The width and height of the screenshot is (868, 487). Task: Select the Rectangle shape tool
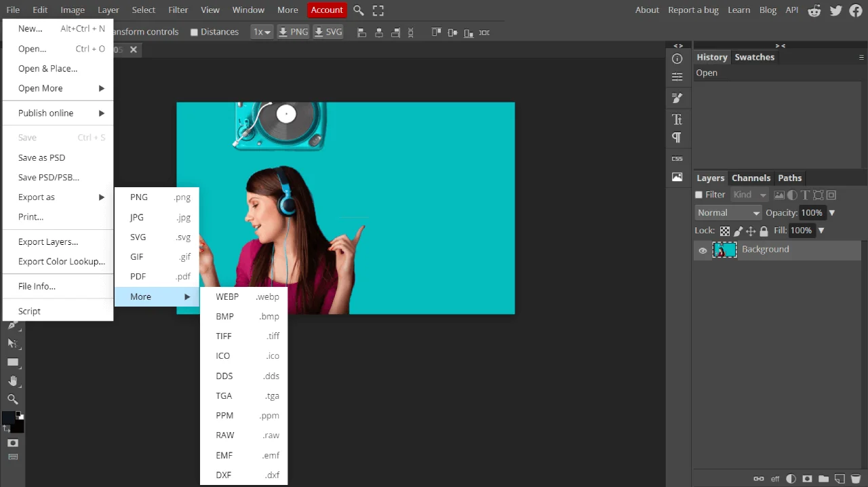(12, 362)
